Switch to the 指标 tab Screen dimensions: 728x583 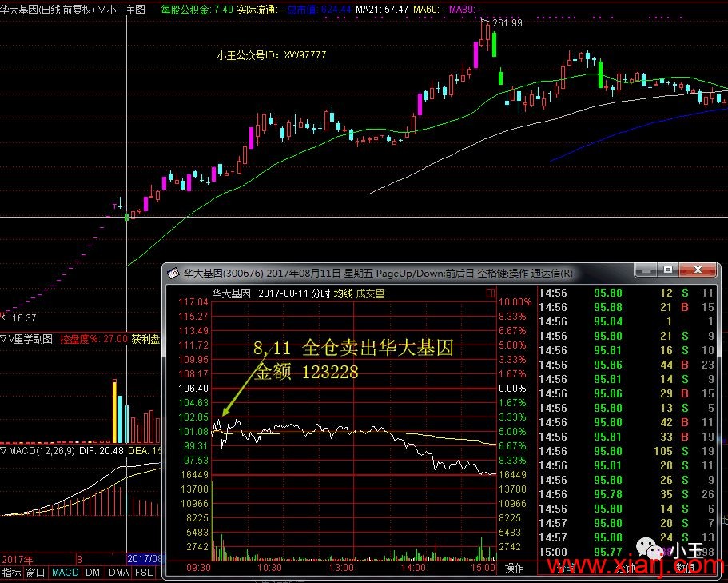pyautogui.click(x=11, y=573)
